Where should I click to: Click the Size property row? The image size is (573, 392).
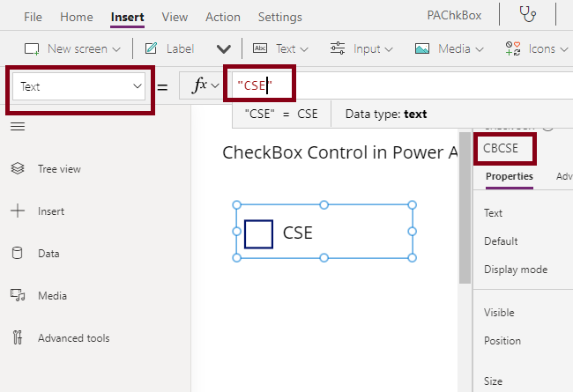(x=493, y=381)
